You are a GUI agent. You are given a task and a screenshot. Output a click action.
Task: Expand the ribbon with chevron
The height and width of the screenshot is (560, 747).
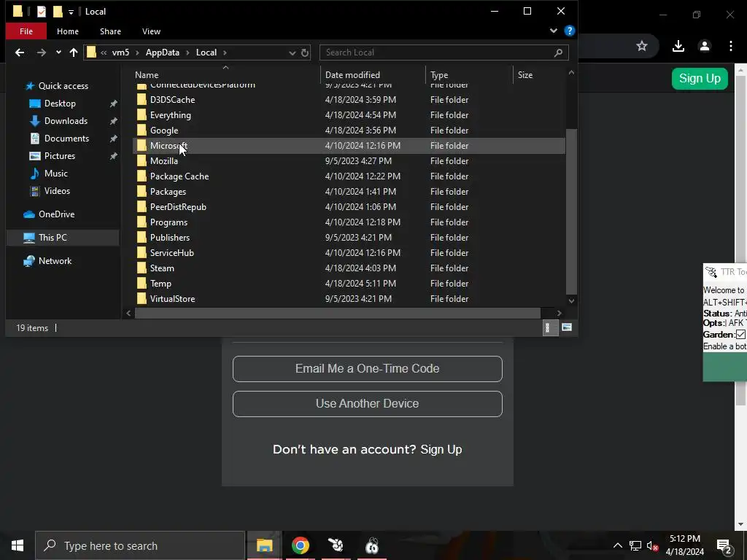553,31
